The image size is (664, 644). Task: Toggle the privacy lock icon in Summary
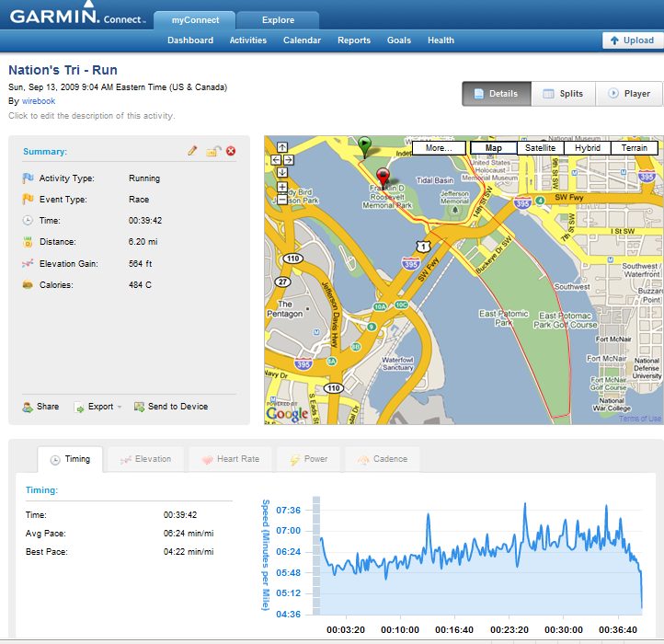click(213, 151)
